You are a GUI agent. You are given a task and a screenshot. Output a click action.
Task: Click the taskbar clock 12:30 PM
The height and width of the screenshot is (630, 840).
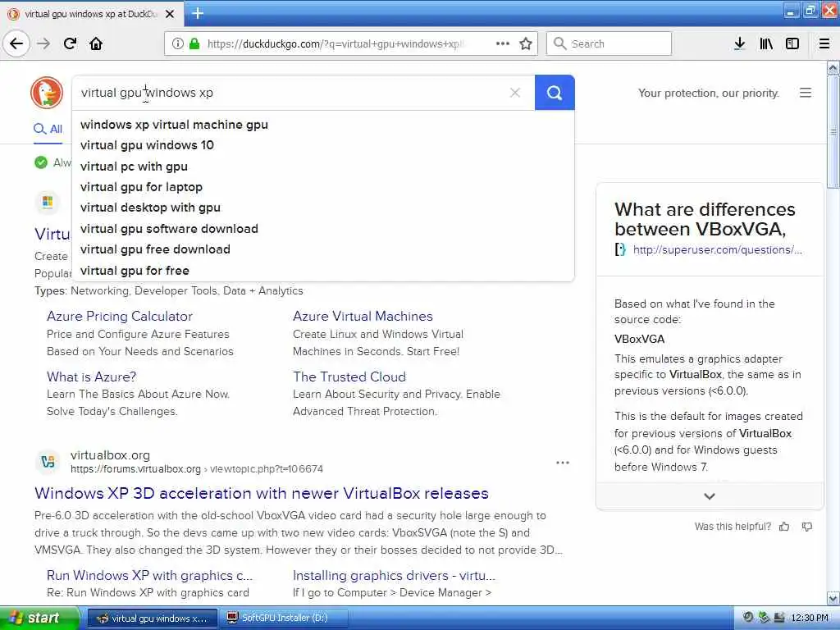[810, 618]
